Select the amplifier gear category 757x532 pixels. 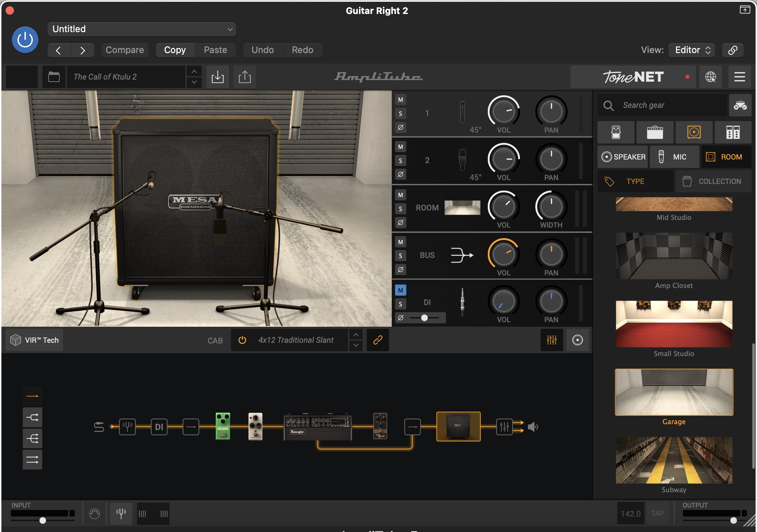[655, 132]
